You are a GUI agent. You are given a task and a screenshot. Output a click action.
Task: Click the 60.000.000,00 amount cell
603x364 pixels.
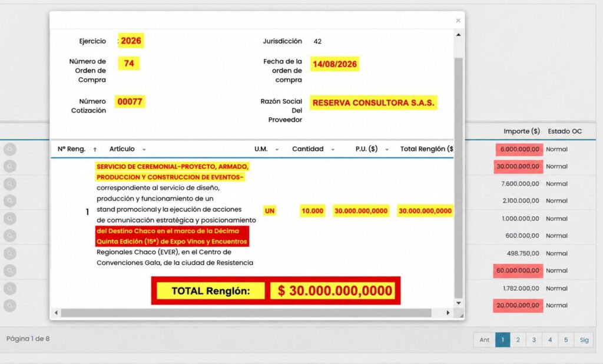tap(518, 270)
